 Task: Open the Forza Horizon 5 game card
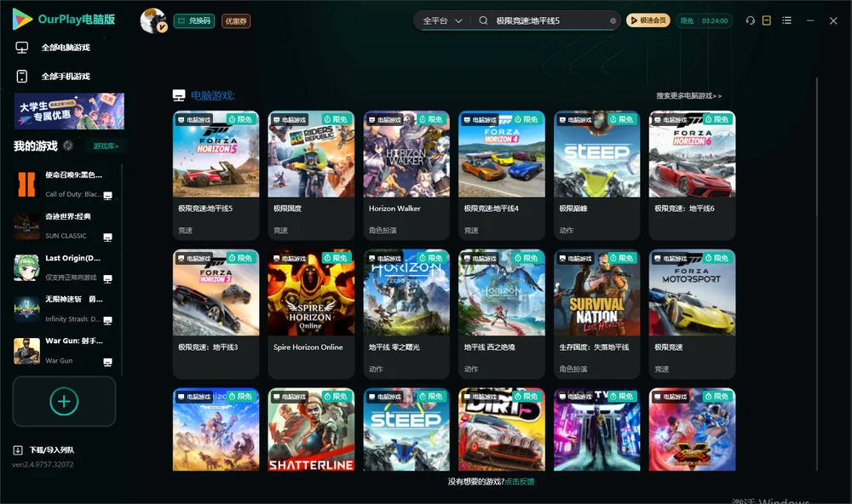[216, 175]
